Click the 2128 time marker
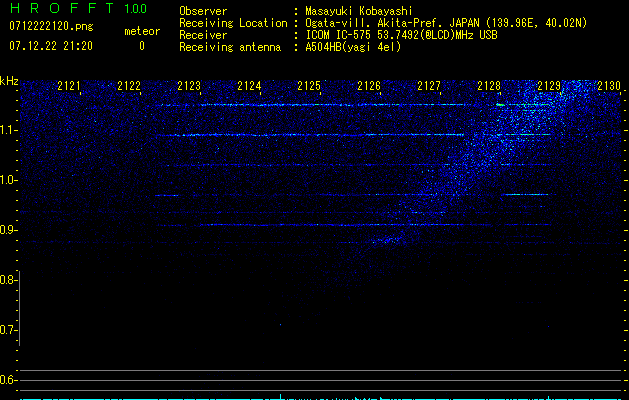This screenshot has width=629, height=400. pos(489,86)
